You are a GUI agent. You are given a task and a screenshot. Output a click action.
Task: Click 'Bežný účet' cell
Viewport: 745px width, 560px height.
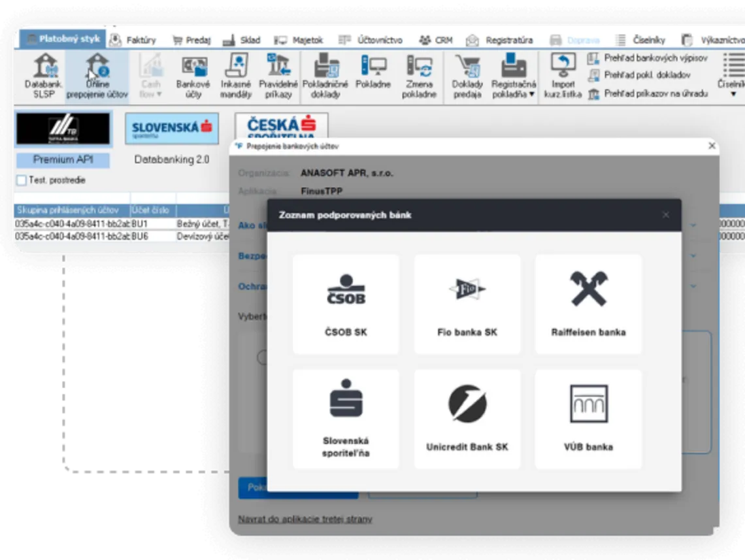[x=203, y=223]
